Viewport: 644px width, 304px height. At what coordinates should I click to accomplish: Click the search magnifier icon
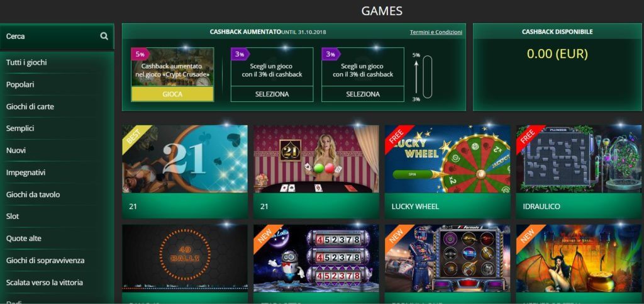pyautogui.click(x=104, y=36)
